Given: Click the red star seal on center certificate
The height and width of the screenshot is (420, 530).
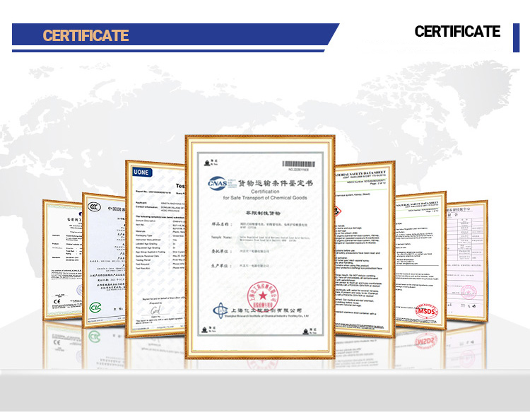Looking at the screenshot, I should (263, 296).
